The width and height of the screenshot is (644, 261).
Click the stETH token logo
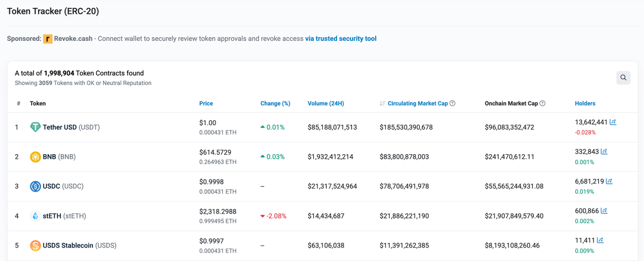coord(35,216)
